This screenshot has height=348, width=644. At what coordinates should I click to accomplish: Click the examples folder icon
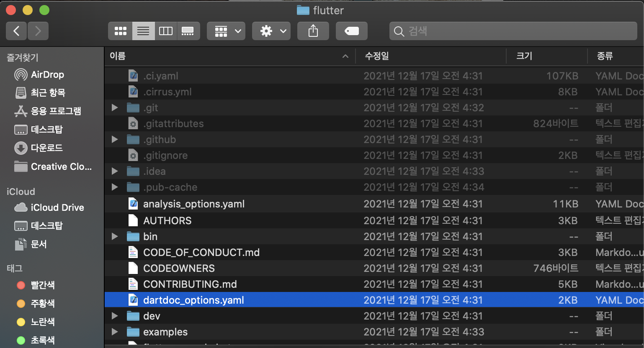pyautogui.click(x=133, y=332)
